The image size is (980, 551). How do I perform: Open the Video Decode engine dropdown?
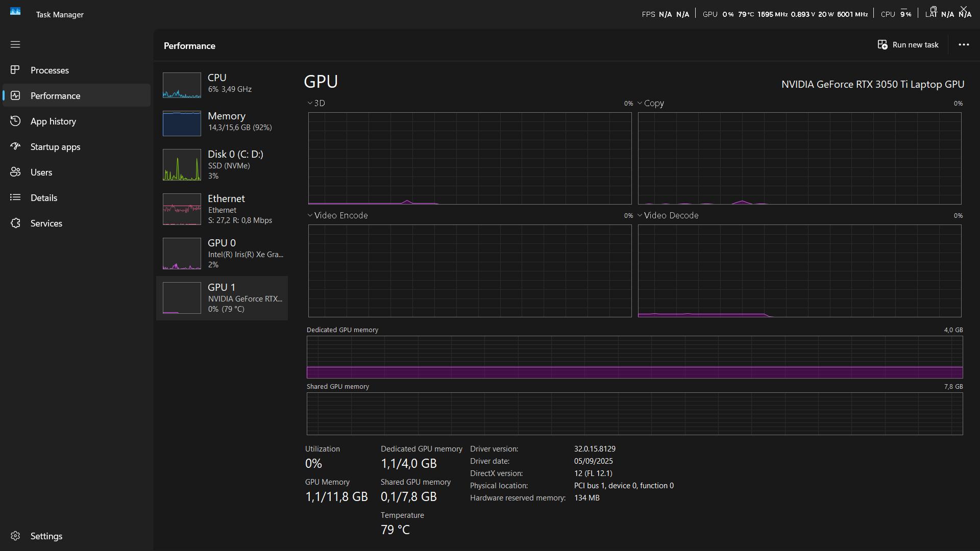click(640, 215)
